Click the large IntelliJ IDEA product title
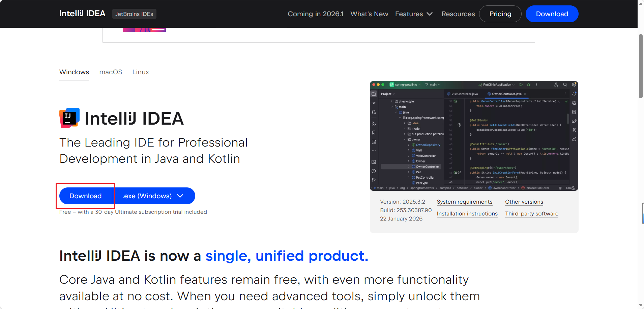 tap(134, 119)
